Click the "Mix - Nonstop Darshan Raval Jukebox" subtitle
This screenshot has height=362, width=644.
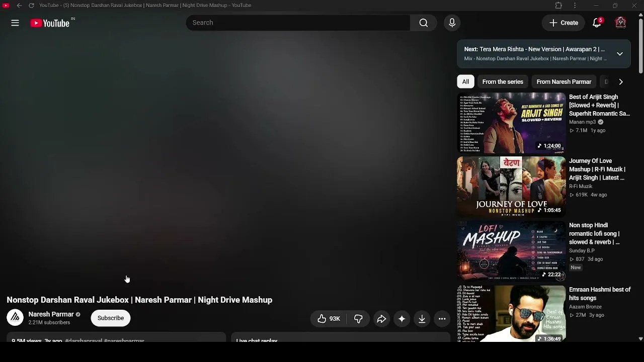(x=535, y=59)
